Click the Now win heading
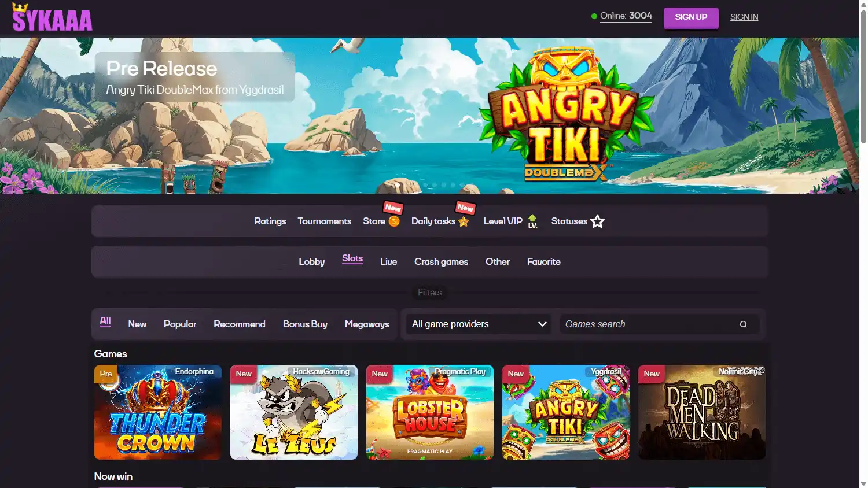The width and height of the screenshot is (868, 488). [x=113, y=476]
